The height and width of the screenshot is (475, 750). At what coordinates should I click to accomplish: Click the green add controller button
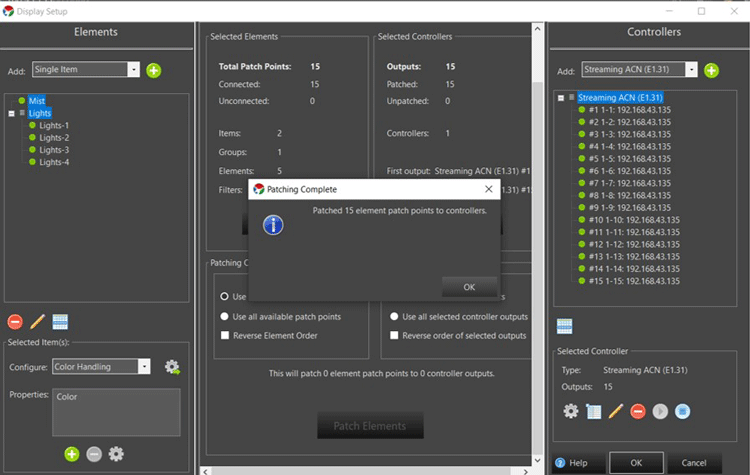(x=711, y=70)
